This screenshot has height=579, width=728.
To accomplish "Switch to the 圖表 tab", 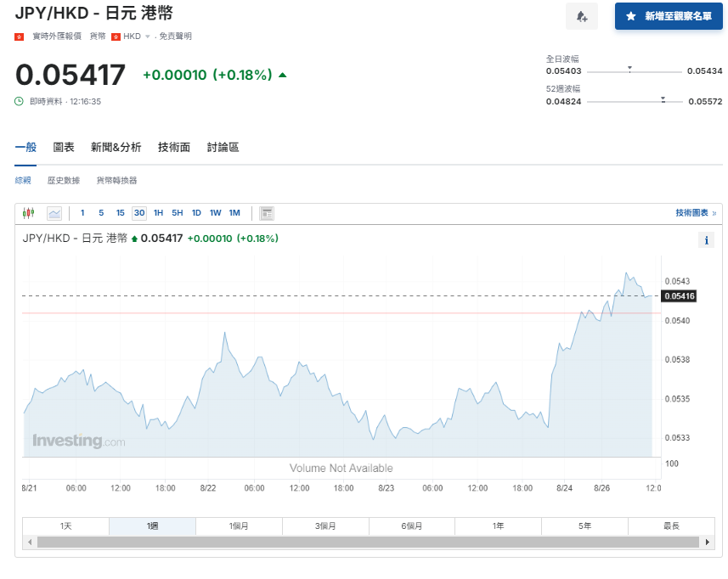I will [x=63, y=147].
